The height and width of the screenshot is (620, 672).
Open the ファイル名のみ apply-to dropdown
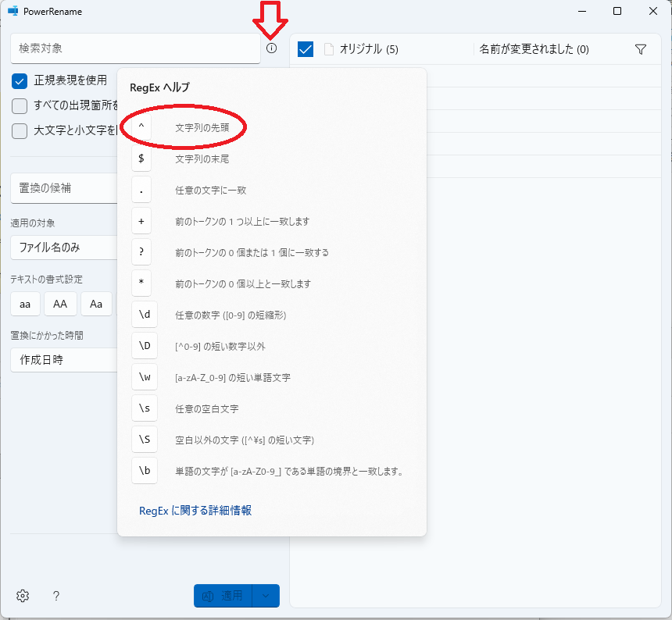(64, 248)
